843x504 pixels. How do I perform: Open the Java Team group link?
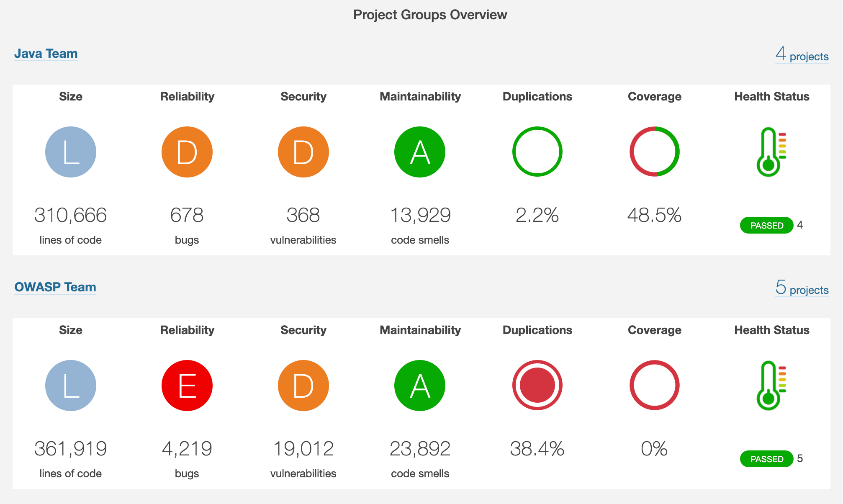tap(46, 54)
